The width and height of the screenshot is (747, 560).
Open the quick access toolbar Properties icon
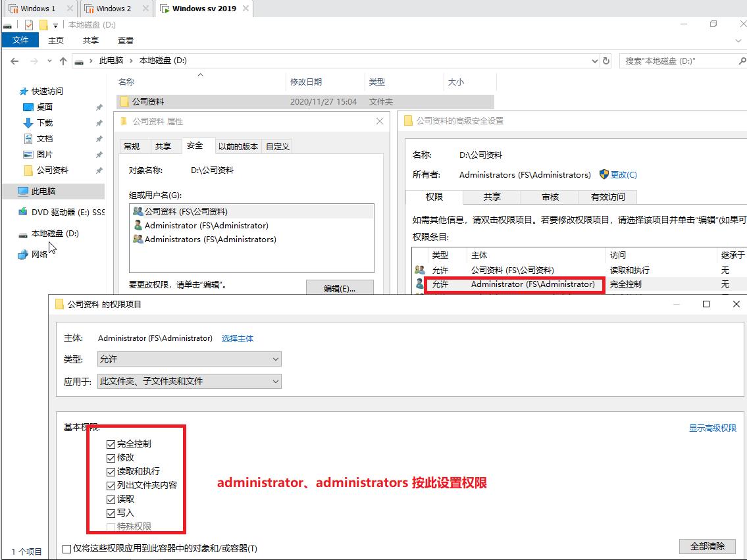coord(28,24)
